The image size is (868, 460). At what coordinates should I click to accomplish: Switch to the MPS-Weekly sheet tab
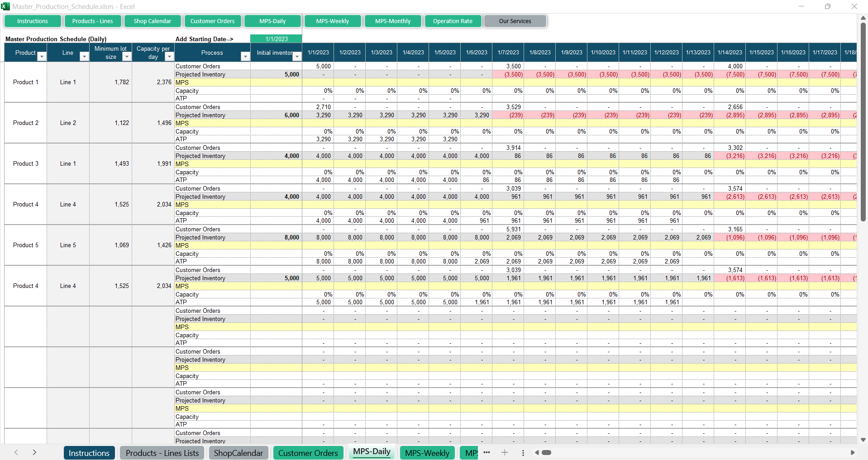427,453
